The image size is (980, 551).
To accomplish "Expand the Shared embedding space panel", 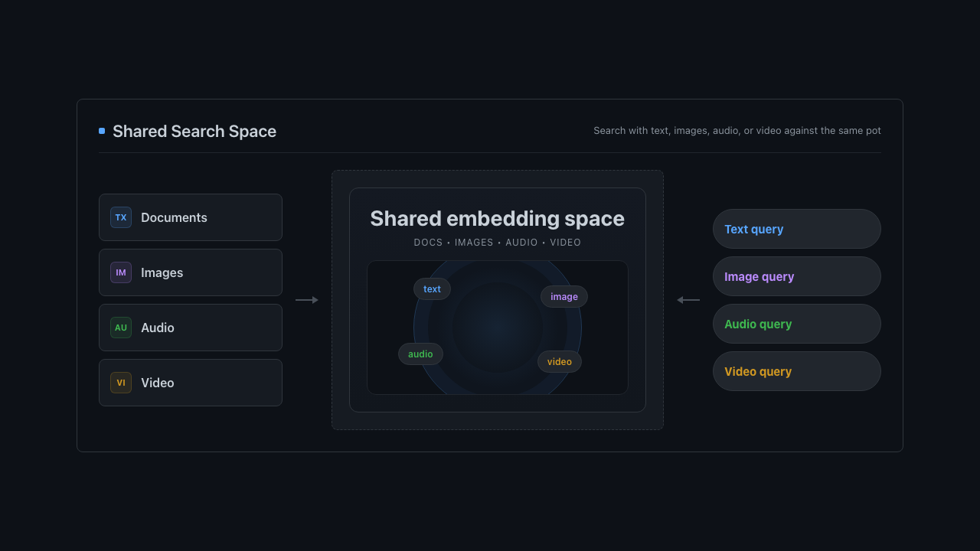I will (498, 218).
